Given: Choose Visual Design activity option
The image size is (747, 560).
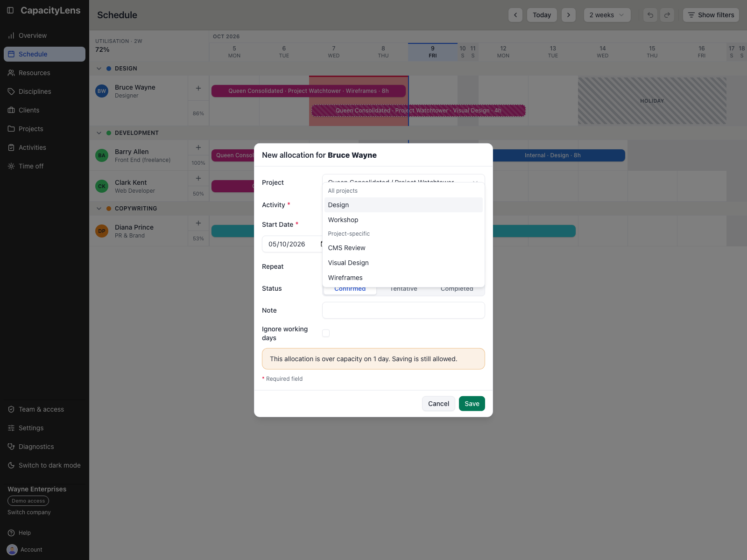Looking at the screenshot, I should pyautogui.click(x=403, y=263).
